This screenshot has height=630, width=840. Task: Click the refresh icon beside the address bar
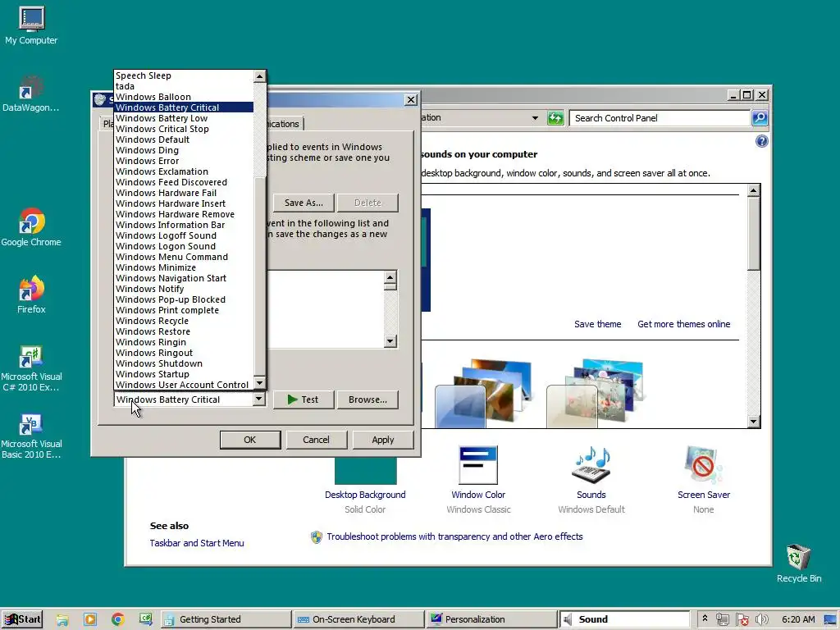[555, 118]
